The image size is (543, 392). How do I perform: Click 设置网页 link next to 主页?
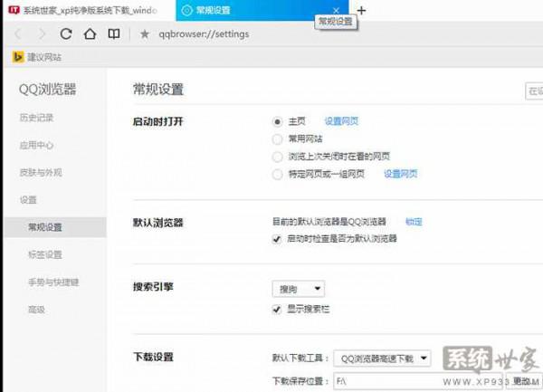click(x=341, y=121)
